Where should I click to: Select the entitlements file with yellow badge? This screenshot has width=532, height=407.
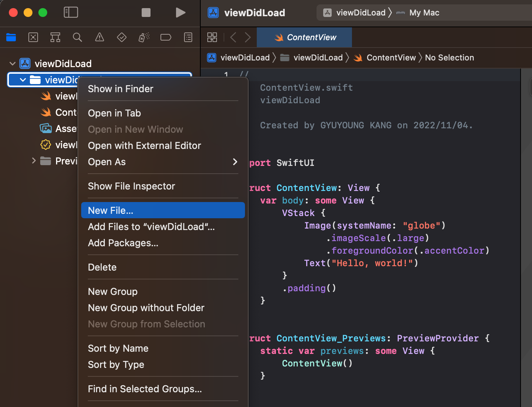(58, 145)
